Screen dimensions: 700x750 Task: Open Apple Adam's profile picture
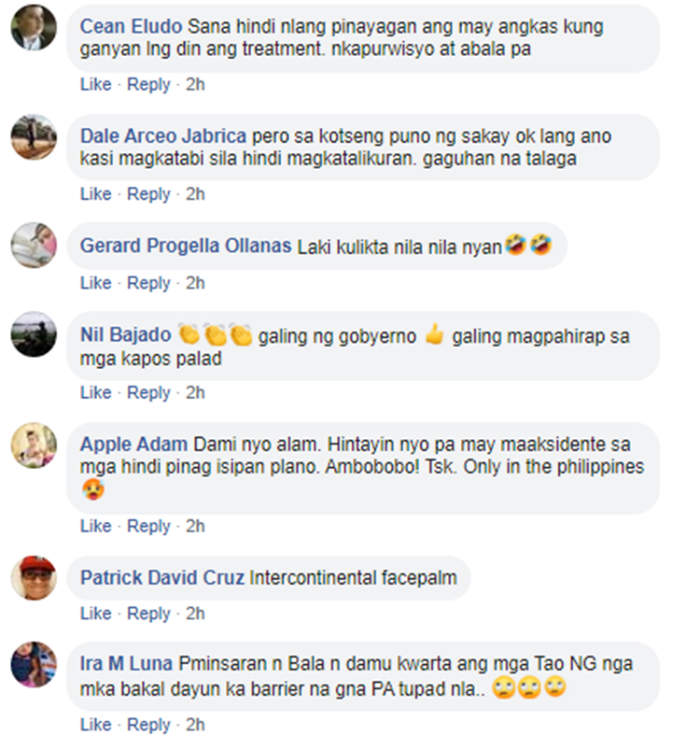[34, 445]
